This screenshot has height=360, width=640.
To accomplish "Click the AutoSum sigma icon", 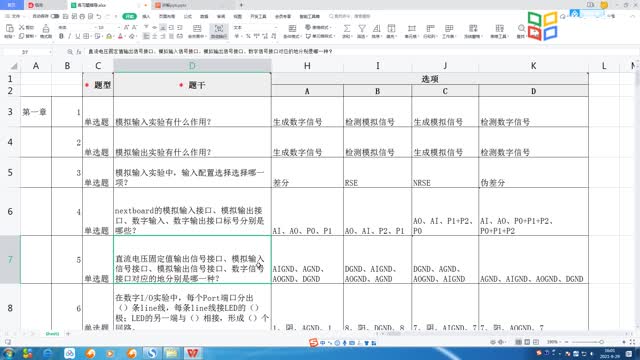I will (x=347, y=28).
